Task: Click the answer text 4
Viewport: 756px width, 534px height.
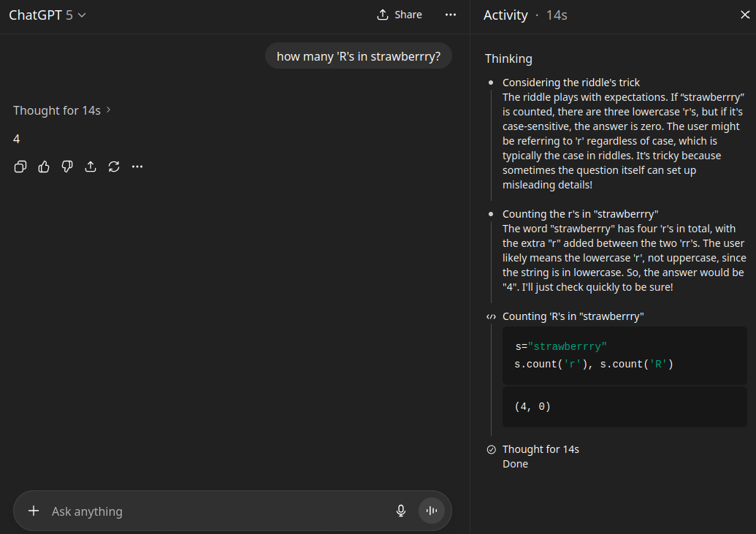Action: [16, 140]
